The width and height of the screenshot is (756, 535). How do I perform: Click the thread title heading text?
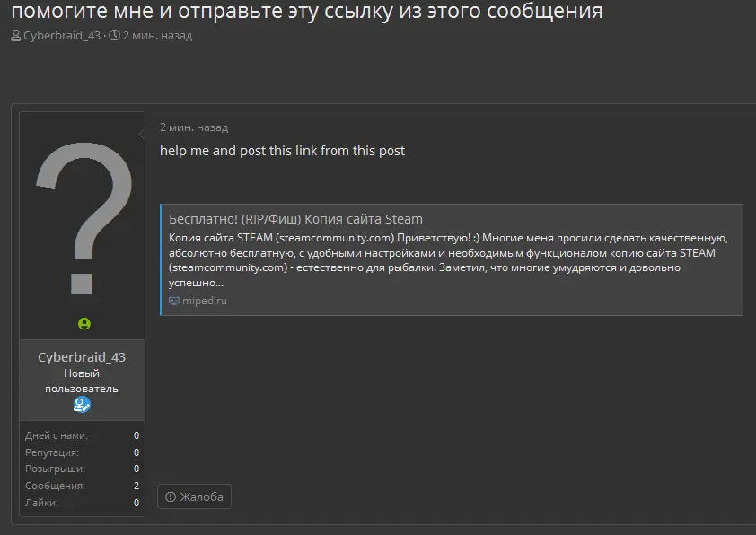(x=307, y=11)
